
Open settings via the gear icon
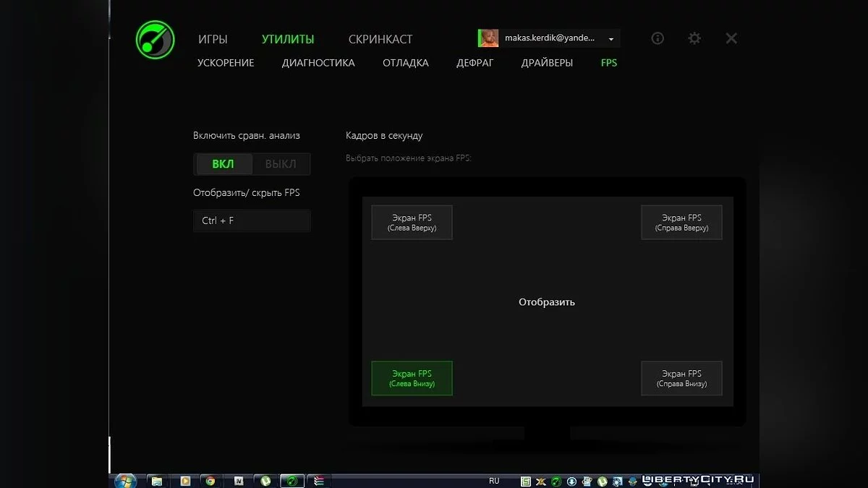(x=694, y=38)
